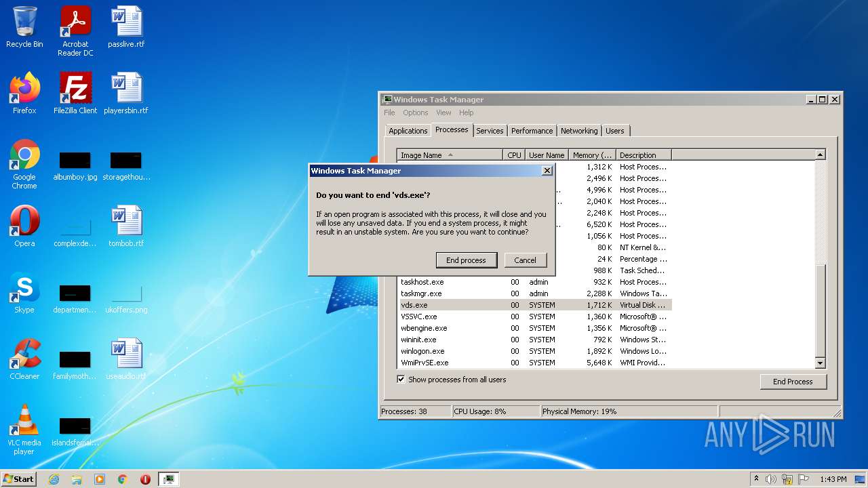Open Windows Explorer folder in taskbar
The width and height of the screenshot is (868, 488).
[x=77, y=479]
